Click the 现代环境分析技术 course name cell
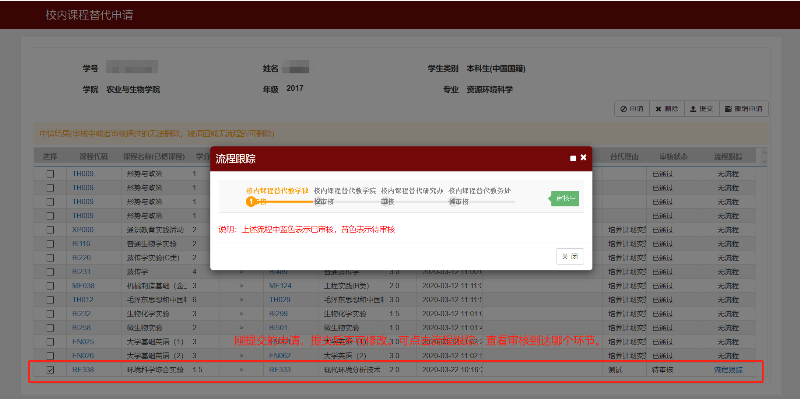Screen dimensions: 800x399 (x=352, y=369)
